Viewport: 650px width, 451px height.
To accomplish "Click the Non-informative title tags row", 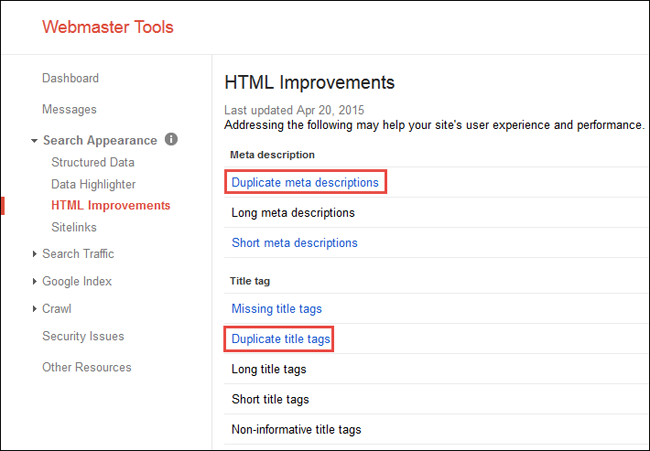I will 437,429.
